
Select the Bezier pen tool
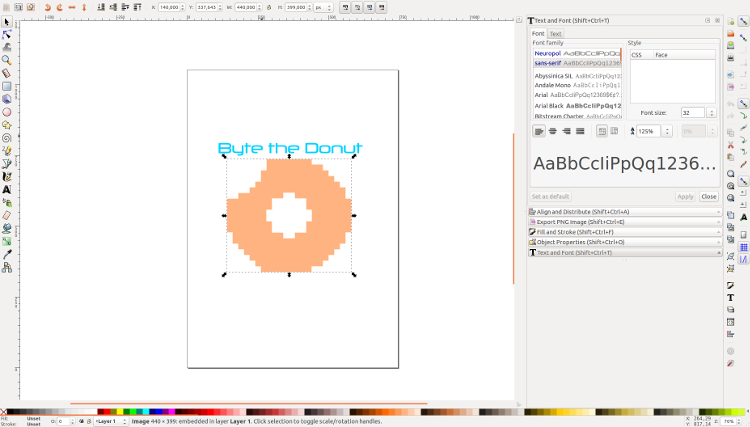coord(7,164)
